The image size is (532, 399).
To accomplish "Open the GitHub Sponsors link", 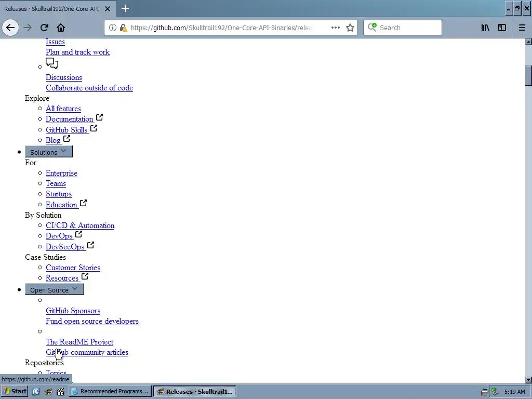I will [73, 311].
